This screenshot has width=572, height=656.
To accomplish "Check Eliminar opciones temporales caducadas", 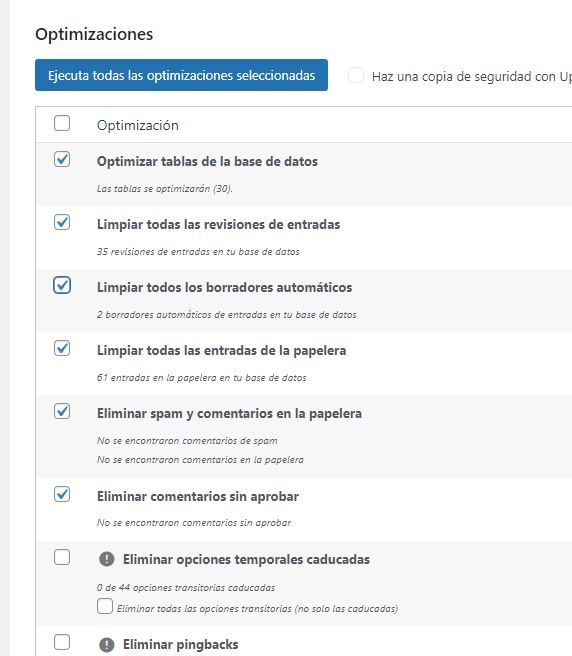I will tap(62, 557).
